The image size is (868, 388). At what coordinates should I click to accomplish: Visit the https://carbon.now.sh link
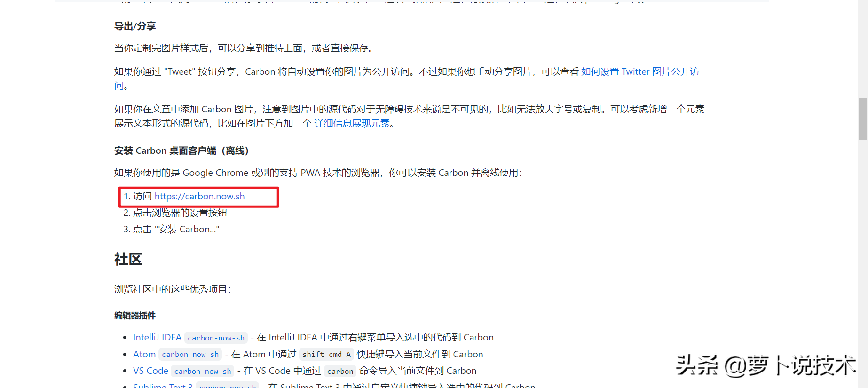199,196
